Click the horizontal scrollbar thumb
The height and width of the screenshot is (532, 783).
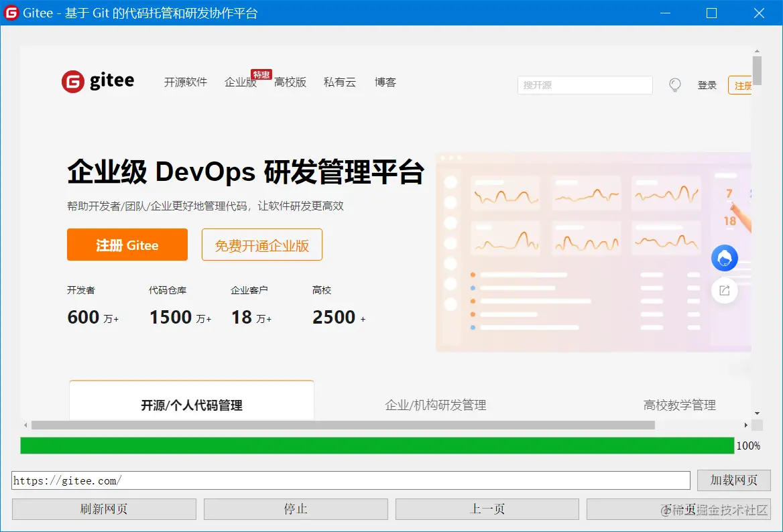click(x=343, y=425)
